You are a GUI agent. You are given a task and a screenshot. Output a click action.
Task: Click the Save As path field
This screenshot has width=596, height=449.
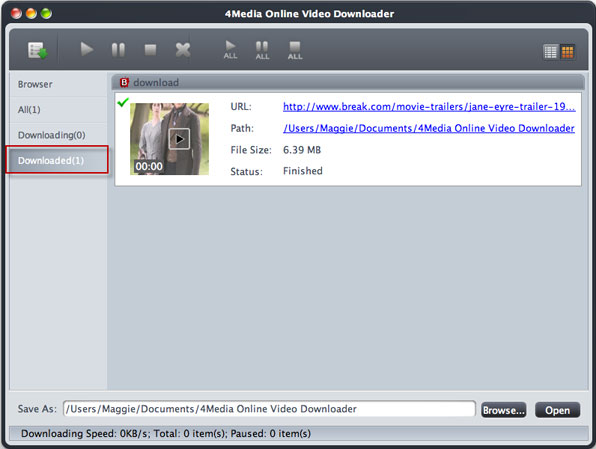(x=269, y=409)
